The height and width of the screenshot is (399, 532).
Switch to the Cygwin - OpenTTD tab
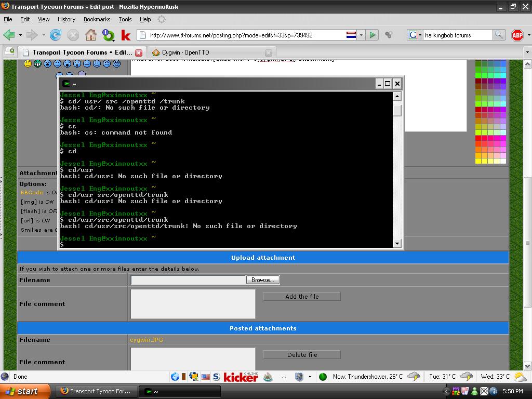pyautogui.click(x=212, y=52)
